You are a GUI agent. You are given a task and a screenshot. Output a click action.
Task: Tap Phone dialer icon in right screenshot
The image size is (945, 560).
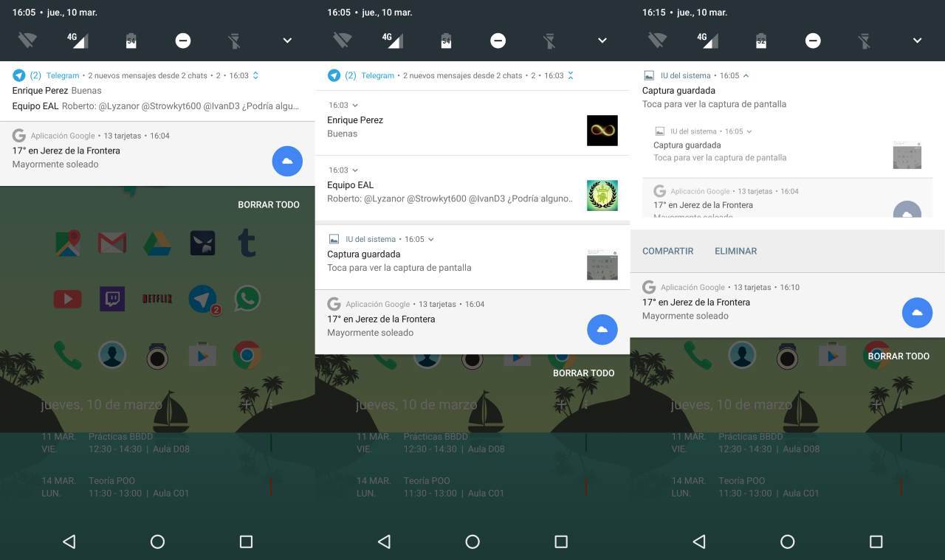point(698,356)
